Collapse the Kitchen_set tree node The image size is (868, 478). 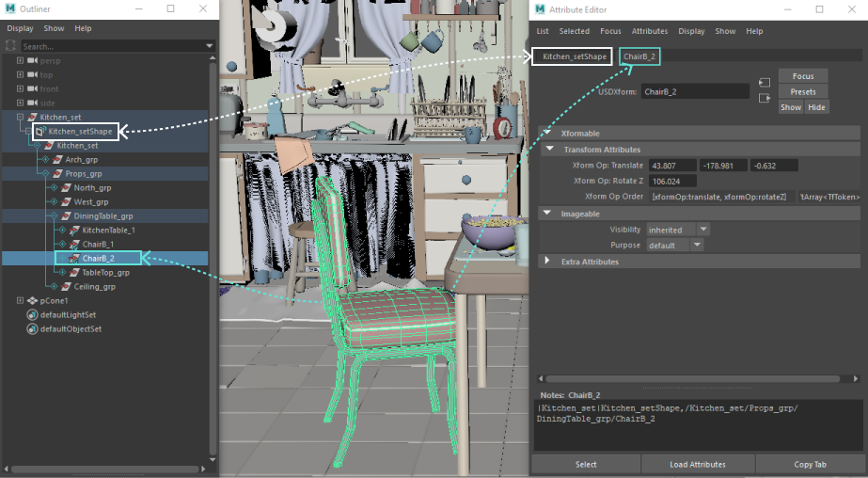(20, 117)
